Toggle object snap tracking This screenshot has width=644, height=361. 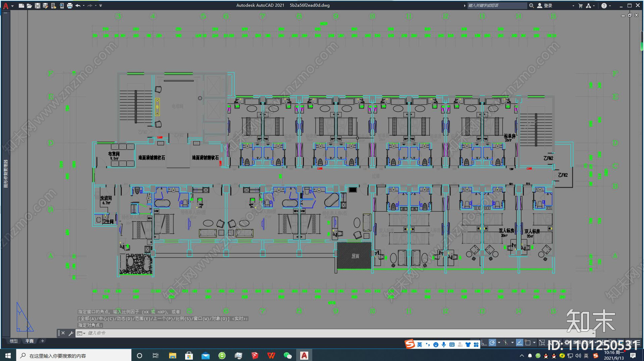click(x=519, y=343)
